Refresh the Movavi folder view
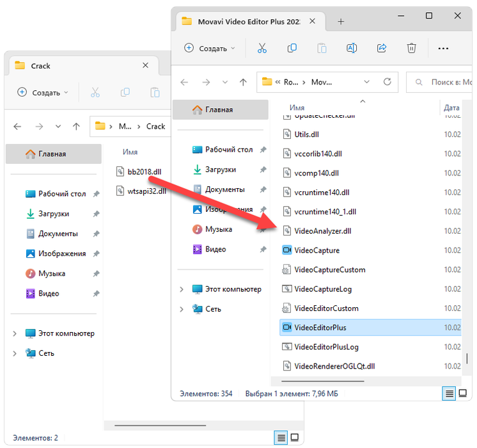Image resolution: width=477 pixels, height=448 pixels. pos(387,82)
